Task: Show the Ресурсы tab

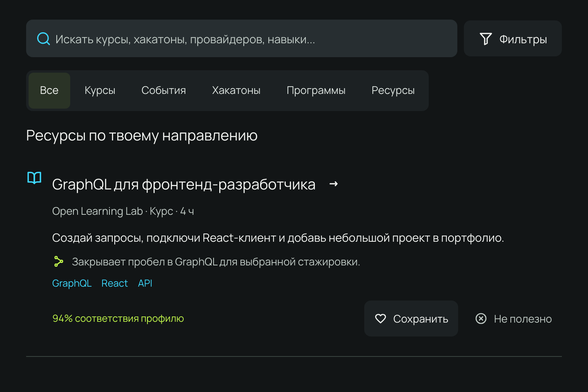Action: tap(393, 91)
